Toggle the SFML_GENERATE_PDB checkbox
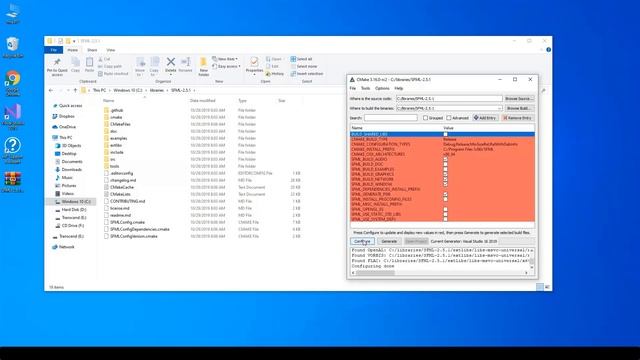640x360 pixels. click(445, 194)
